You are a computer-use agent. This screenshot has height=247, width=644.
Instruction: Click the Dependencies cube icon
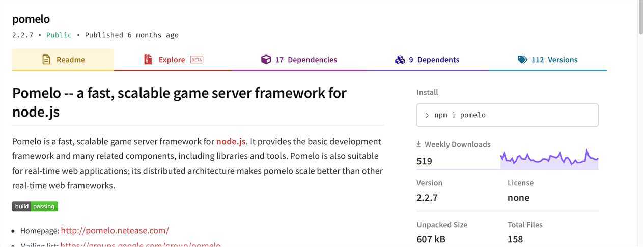[266, 60]
